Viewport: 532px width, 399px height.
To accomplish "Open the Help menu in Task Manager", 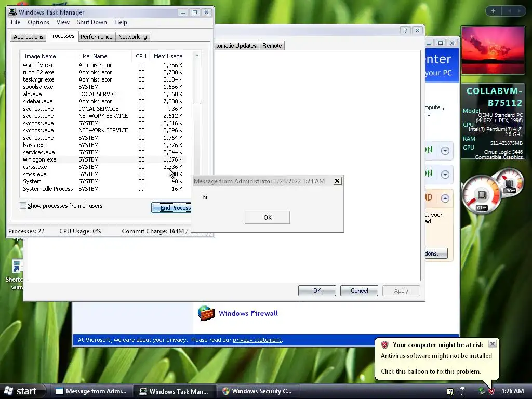I will (121, 22).
